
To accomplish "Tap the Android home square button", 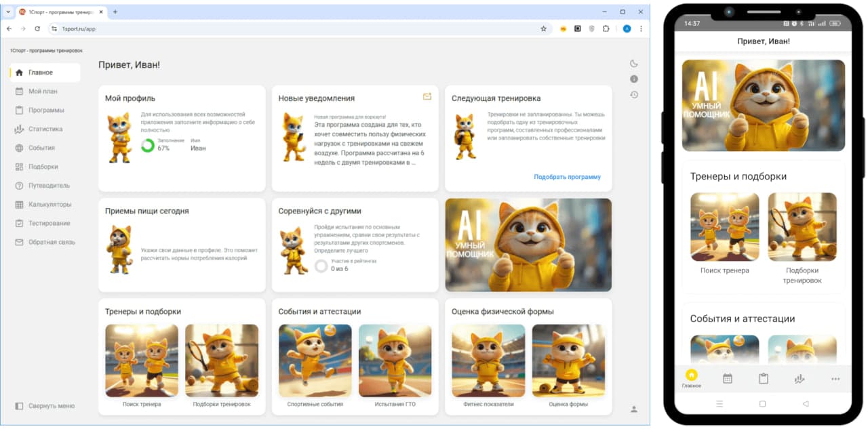I will click(x=762, y=403).
